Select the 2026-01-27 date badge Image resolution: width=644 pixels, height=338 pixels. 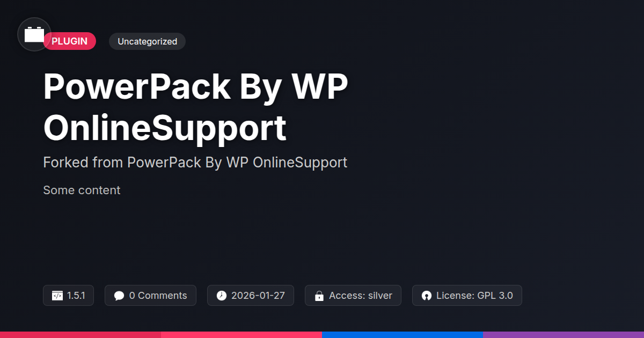pos(251,296)
